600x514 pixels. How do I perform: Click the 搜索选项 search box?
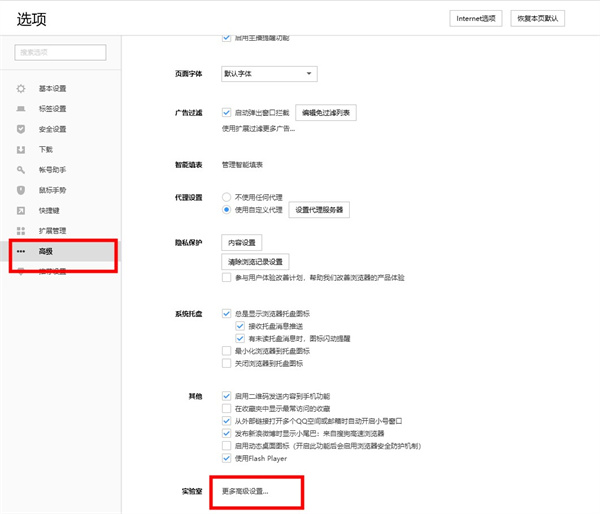point(60,52)
